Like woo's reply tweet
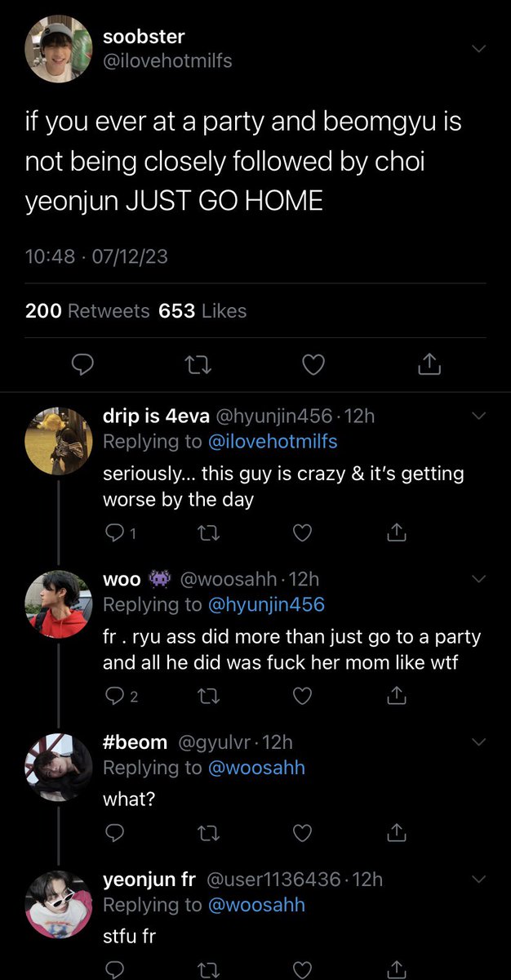511x980 pixels. pyautogui.click(x=302, y=697)
